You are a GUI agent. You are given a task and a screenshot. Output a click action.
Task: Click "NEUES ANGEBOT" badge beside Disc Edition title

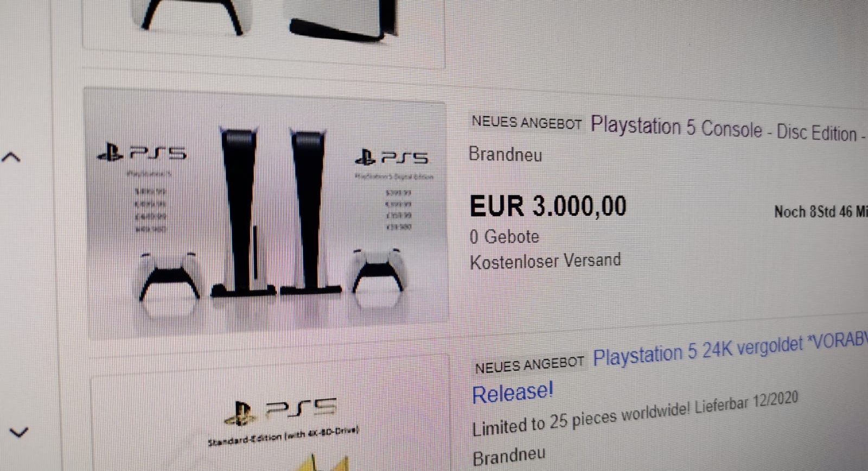pos(526,122)
